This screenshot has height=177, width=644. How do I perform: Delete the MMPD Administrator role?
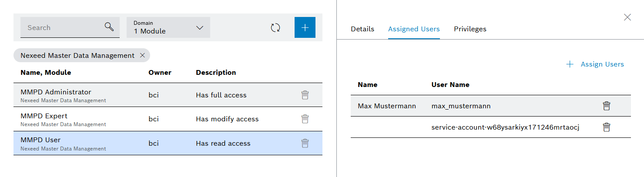[x=305, y=95]
